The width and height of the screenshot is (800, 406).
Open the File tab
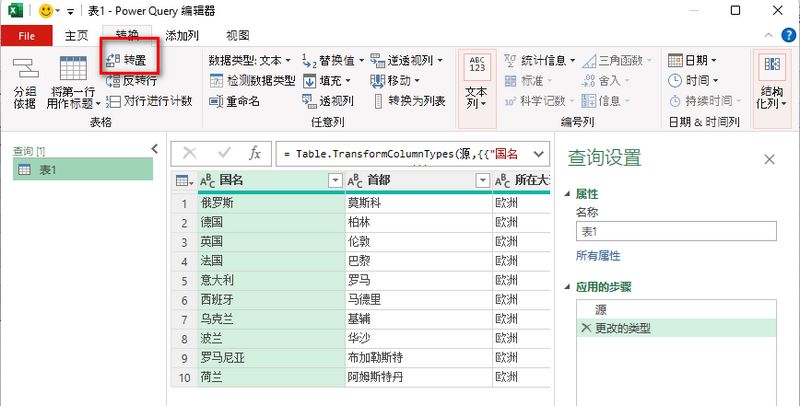pyautogui.click(x=27, y=36)
